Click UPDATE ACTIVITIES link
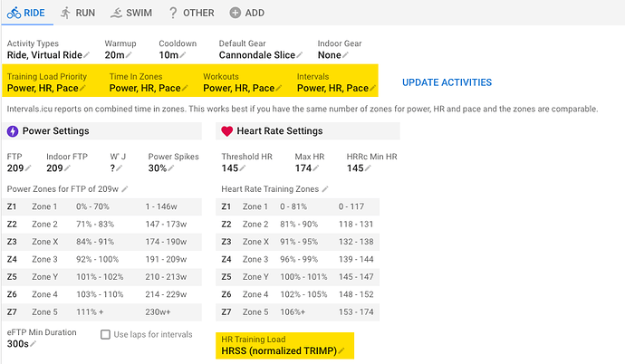625x364 pixels. 447,82
